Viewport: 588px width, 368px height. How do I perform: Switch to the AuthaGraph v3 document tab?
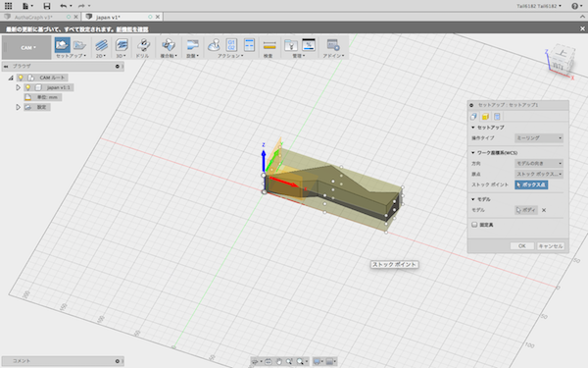point(33,17)
